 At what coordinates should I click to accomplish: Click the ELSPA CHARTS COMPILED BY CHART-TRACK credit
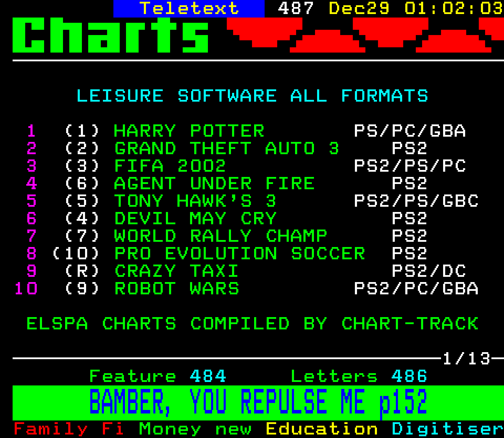coord(252,324)
